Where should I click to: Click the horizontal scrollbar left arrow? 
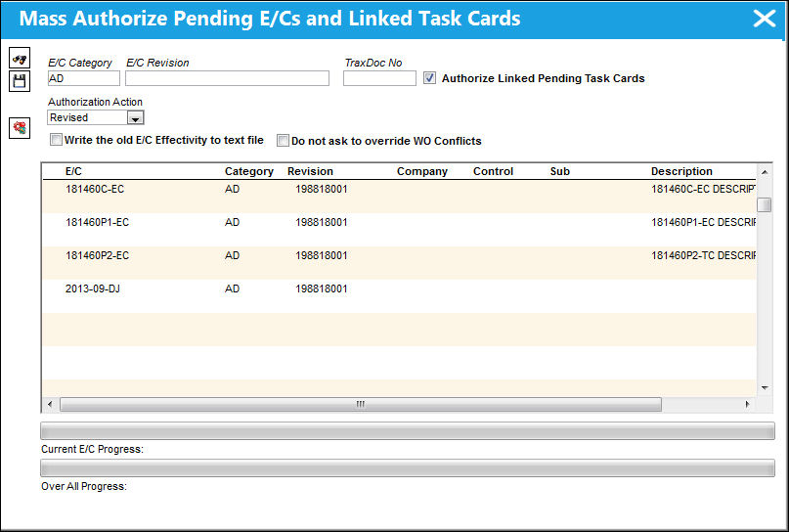coord(49,404)
